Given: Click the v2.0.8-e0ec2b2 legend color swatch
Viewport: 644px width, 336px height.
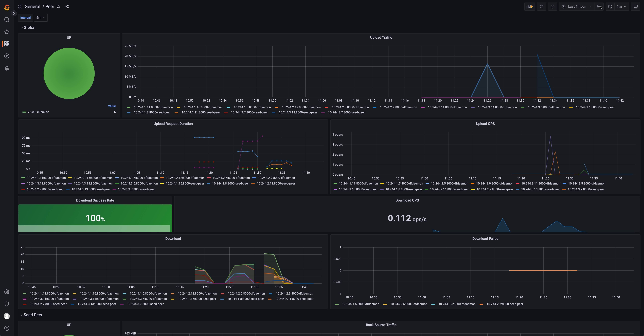Looking at the screenshot, I should coord(24,112).
